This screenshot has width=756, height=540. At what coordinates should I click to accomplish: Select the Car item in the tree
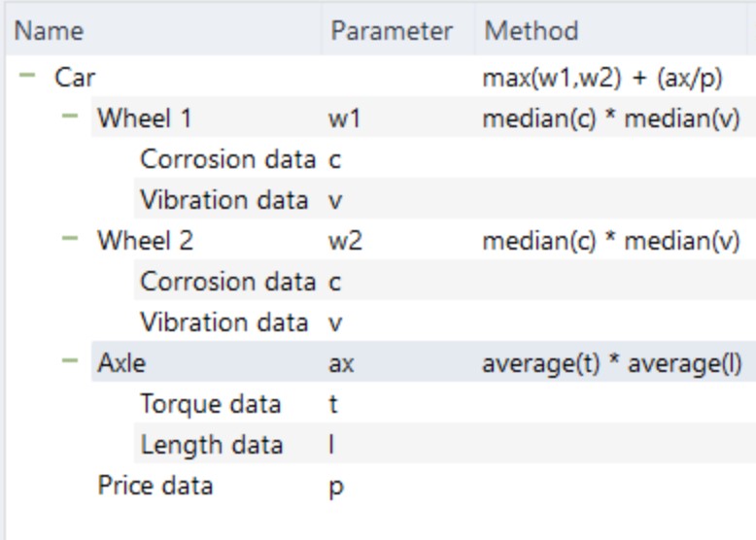pyautogui.click(x=75, y=78)
